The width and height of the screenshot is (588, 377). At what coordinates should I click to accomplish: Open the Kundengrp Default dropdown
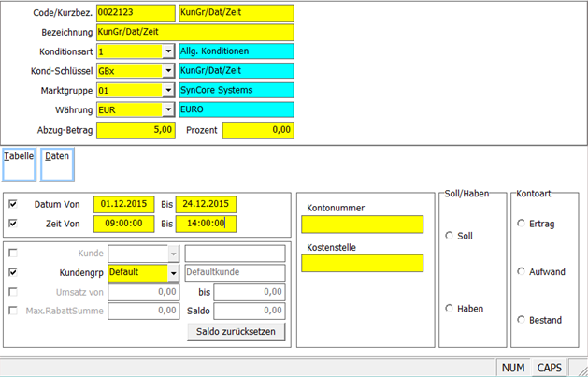click(174, 272)
